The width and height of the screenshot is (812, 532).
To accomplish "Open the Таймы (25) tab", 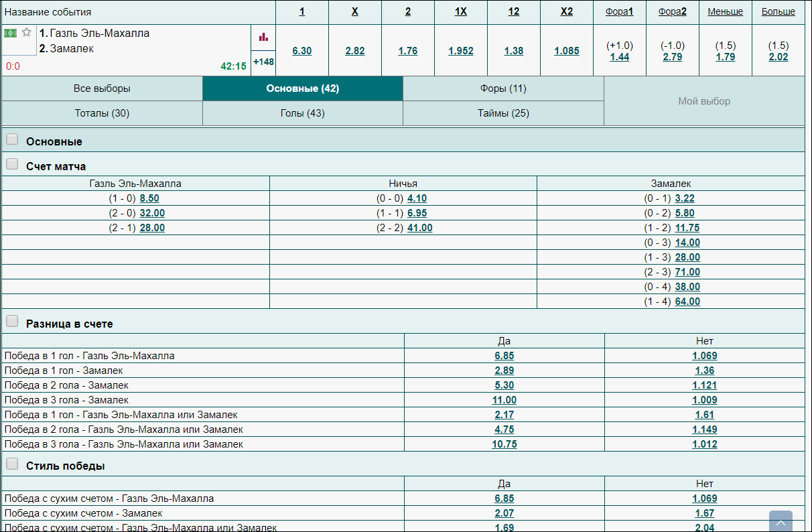I will point(503,113).
